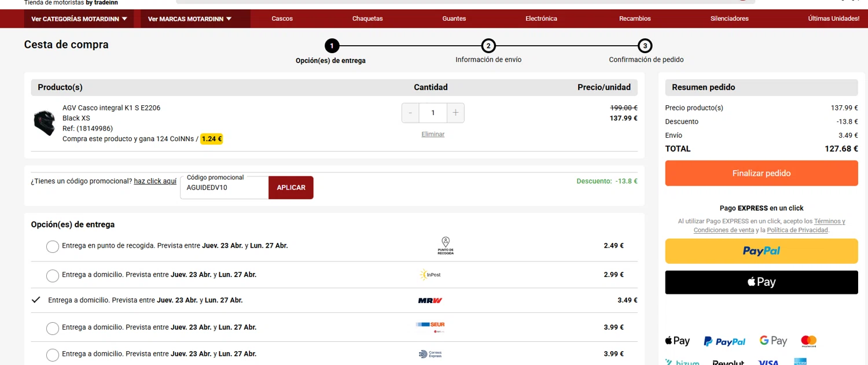The height and width of the screenshot is (365, 868).
Task: Open the AGV helmet product thumbnail
Action: [44, 123]
